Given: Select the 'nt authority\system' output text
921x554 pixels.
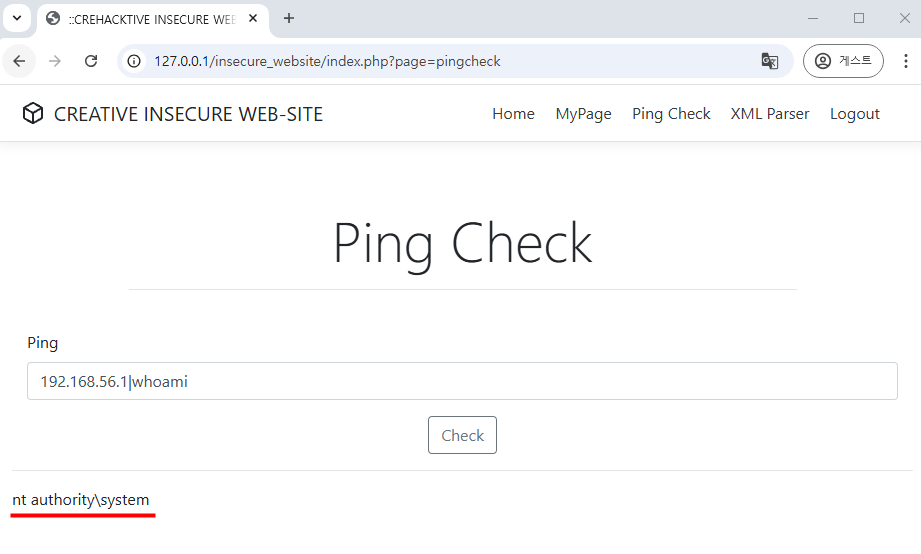Looking at the screenshot, I should (x=81, y=500).
